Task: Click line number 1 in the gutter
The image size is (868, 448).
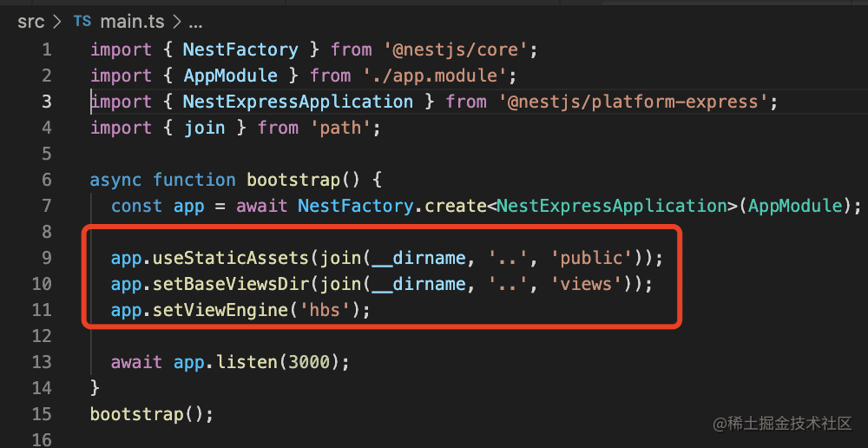Action: pos(46,49)
